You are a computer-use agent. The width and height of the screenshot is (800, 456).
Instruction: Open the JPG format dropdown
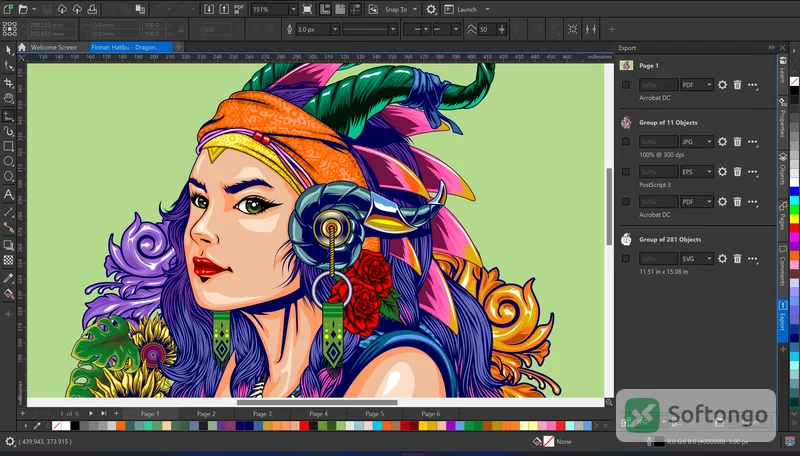(x=697, y=141)
